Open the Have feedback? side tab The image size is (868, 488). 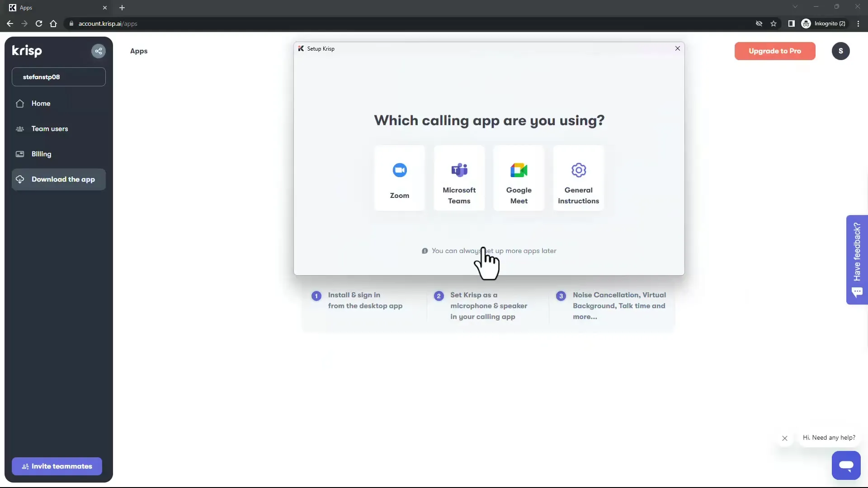[857, 260]
